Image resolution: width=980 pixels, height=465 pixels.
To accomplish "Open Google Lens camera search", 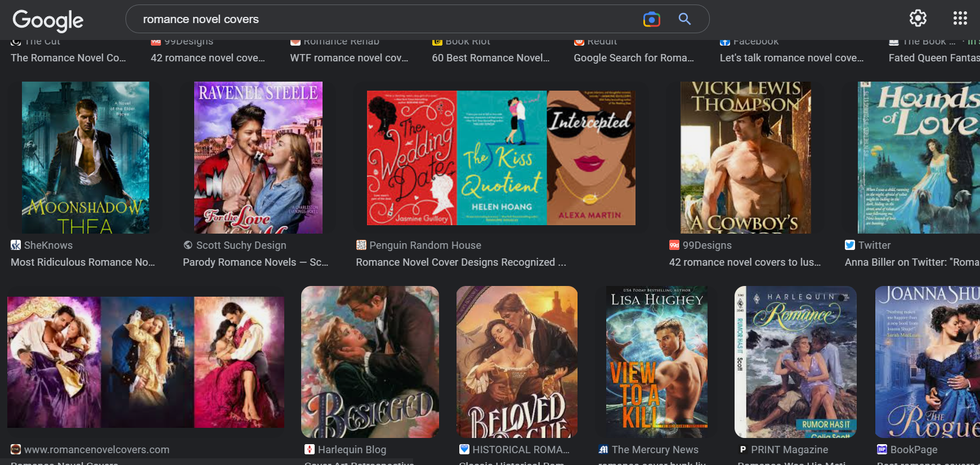I will pos(651,19).
